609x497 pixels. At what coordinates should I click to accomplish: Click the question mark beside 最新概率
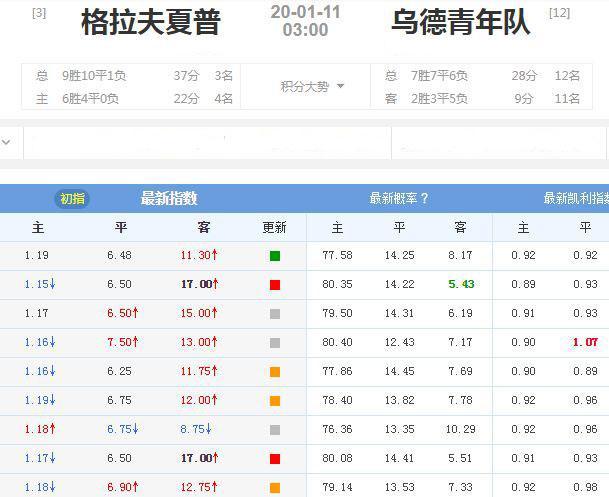click(x=424, y=198)
